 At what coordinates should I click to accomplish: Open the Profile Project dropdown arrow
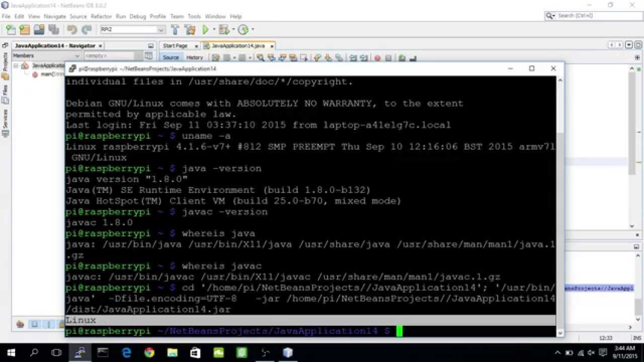[x=253, y=30]
